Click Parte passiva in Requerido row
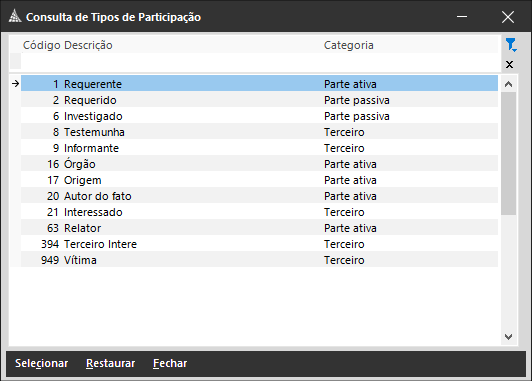Screen dimensions: 532x381 (x=357, y=100)
